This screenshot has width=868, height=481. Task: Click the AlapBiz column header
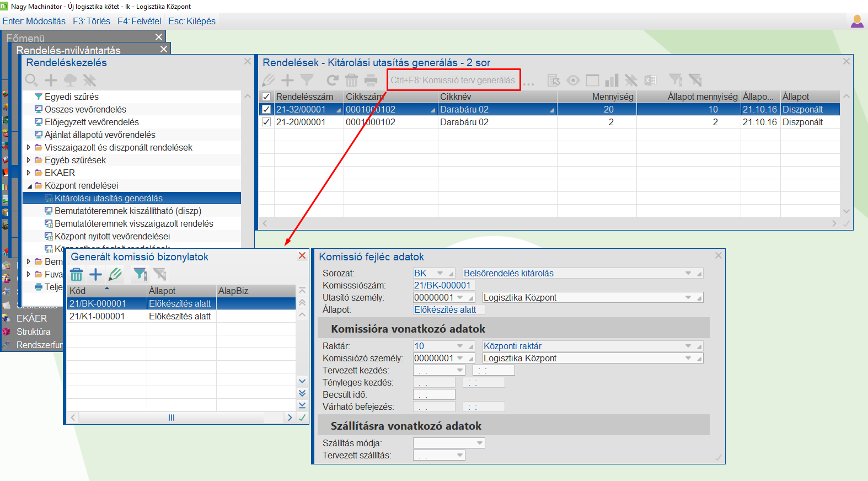coord(256,291)
